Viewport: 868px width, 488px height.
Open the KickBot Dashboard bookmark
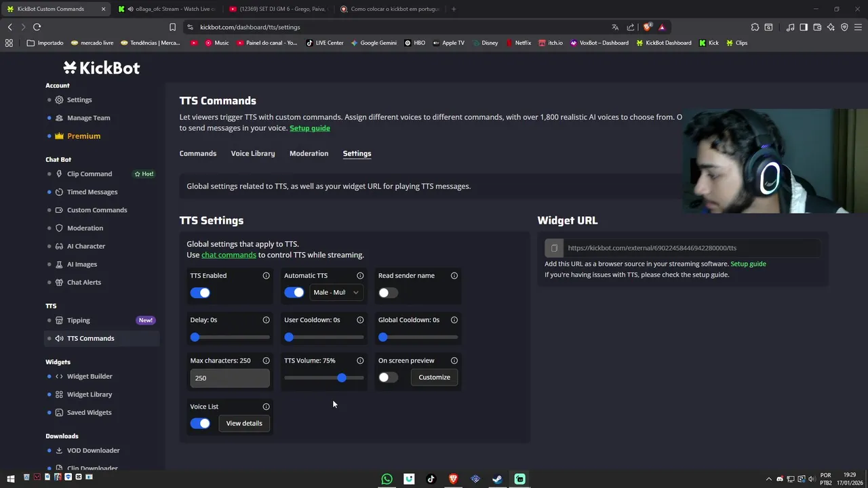tap(664, 43)
